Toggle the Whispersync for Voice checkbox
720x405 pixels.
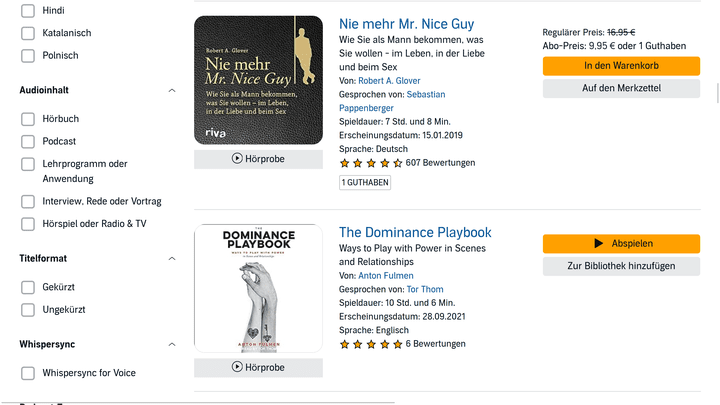[x=28, y=373]
